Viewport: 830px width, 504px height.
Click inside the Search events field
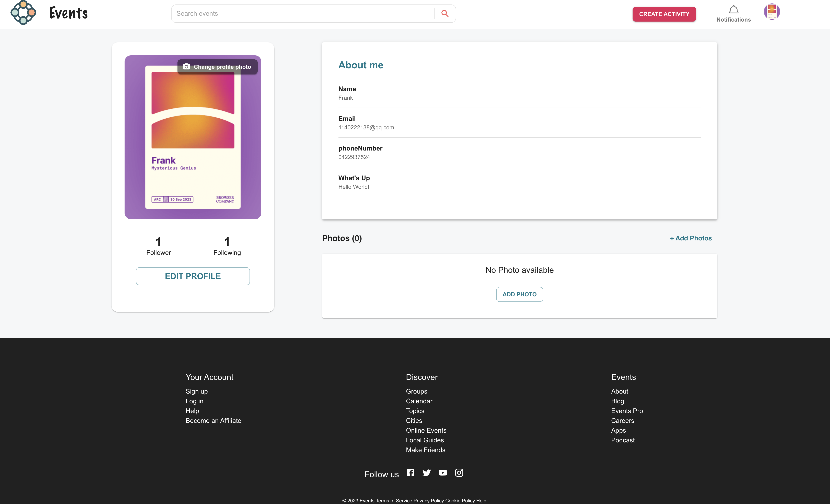[x=303, y=13]
